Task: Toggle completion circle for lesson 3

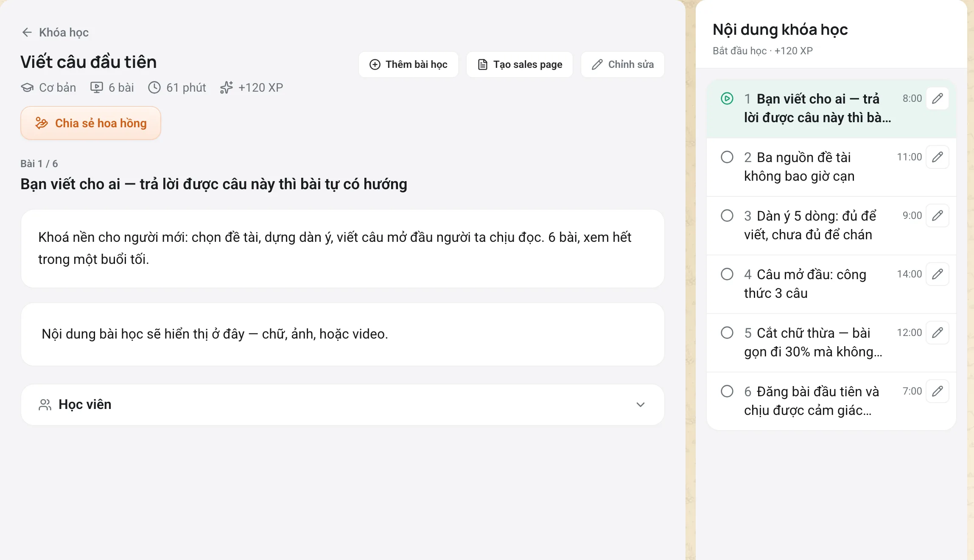Action: tap(727, 216)
